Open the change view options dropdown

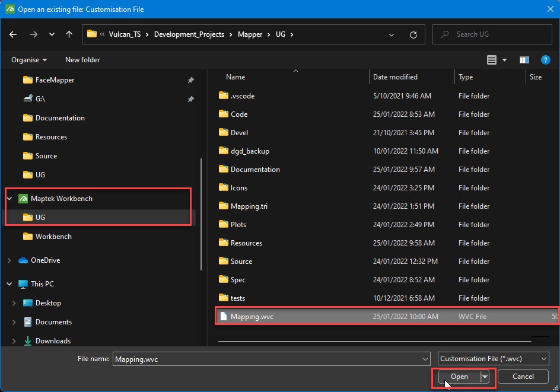(x=504, y=60)
